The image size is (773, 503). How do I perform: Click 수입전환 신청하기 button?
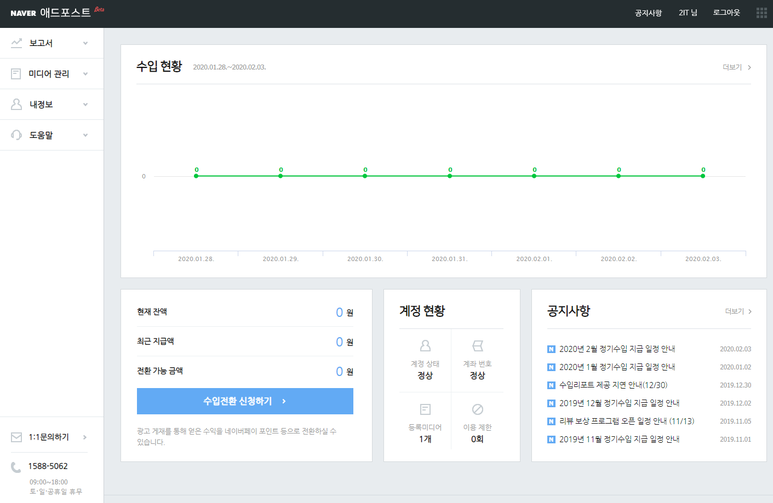[245, 401]
